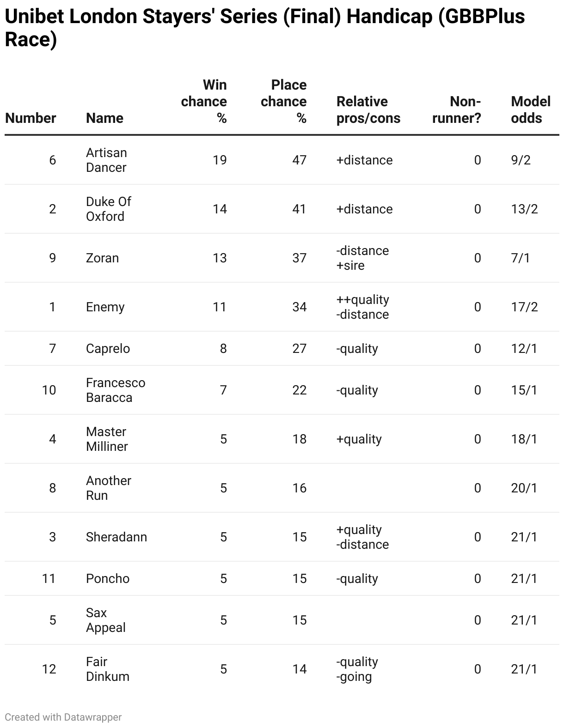
Task: Click Master Milliner's +quality note
Action: (359, 439)
